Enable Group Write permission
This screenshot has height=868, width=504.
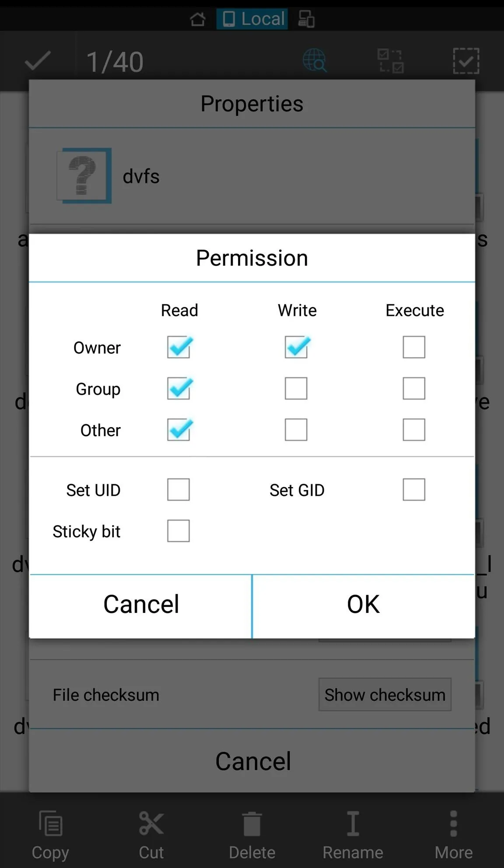point(296,388)
